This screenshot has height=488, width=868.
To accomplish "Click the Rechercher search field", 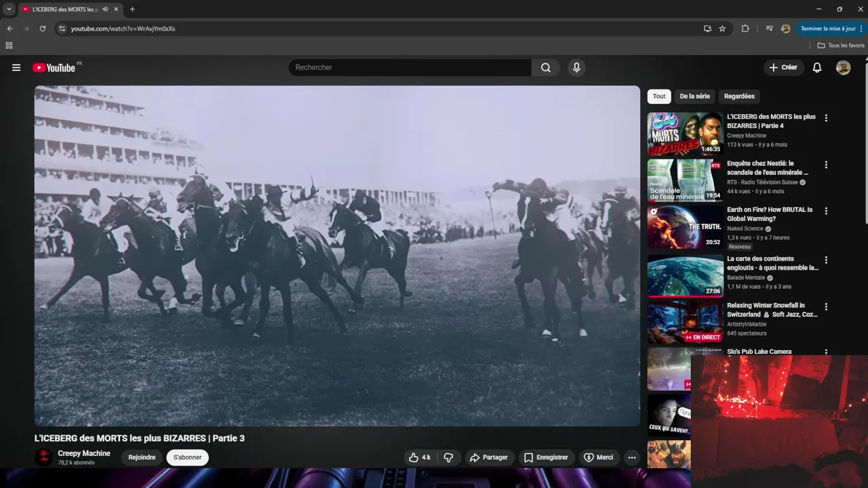I will click(x=410, y=68).
